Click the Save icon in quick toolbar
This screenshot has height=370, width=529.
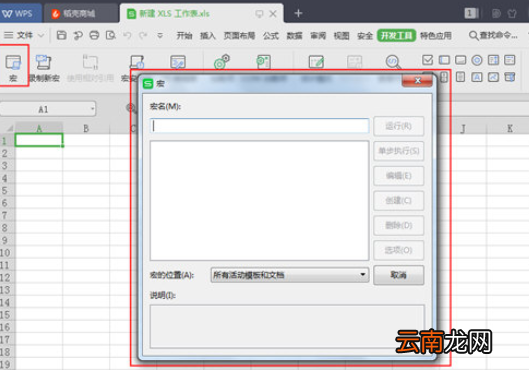tap(61, 35)
